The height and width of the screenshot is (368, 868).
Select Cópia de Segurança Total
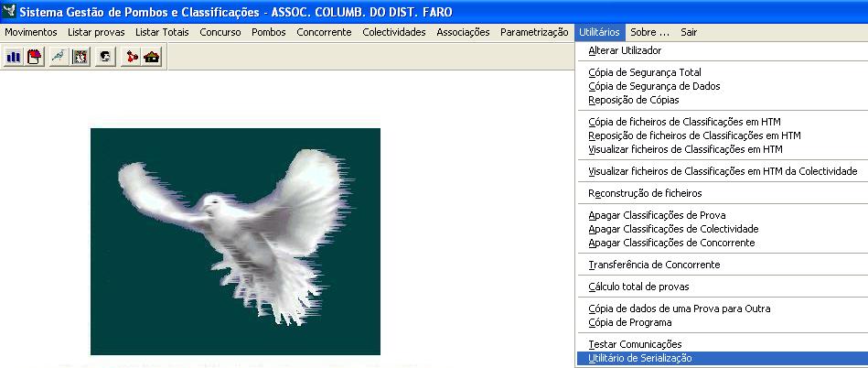point(645,72)
